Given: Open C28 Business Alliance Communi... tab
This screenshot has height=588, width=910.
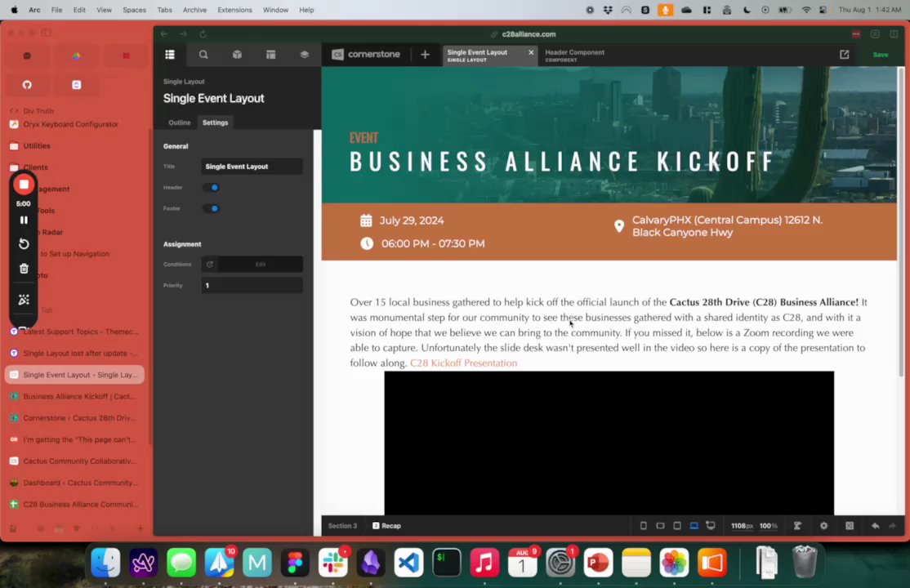Looking at the screenshot, I should [75, 505].
